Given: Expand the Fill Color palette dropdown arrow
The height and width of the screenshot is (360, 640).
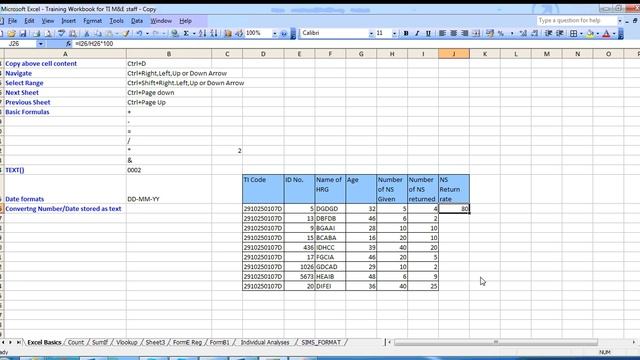Looking at the screenshot, I should click(x=598, y=33).
